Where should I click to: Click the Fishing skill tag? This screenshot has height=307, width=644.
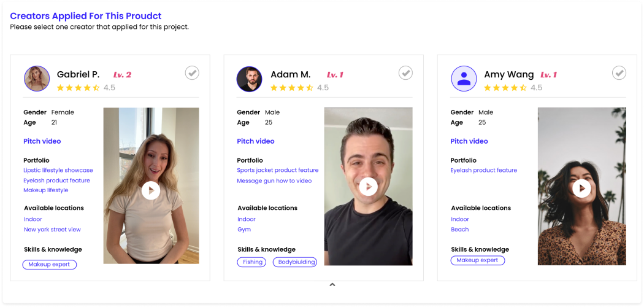(251, 262)
